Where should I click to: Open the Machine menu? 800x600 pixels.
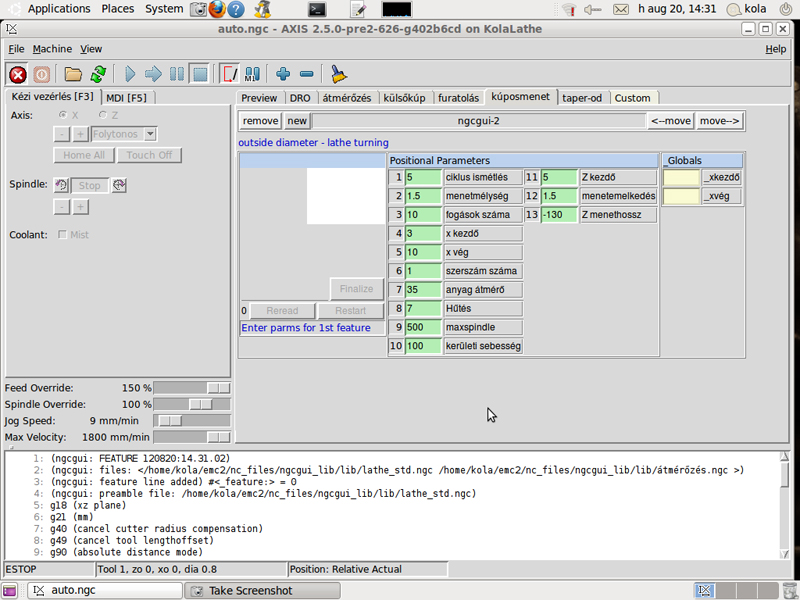pos(52,49)
